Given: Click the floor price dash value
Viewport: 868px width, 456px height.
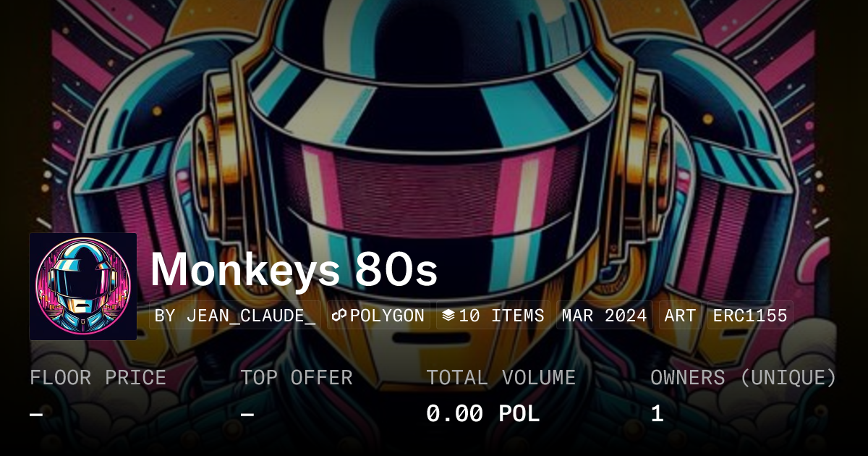Looking at the screenshot, I should point(36,414).
